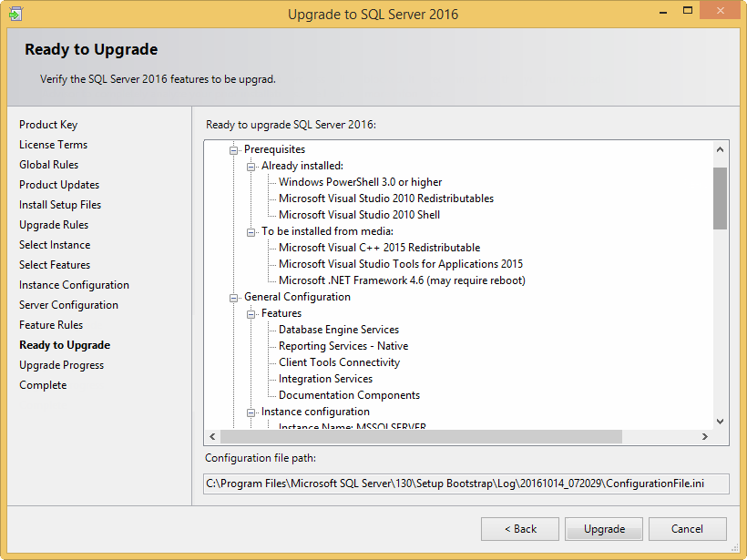
Task: Select the Global Rules step
Action: coord(48,165)
